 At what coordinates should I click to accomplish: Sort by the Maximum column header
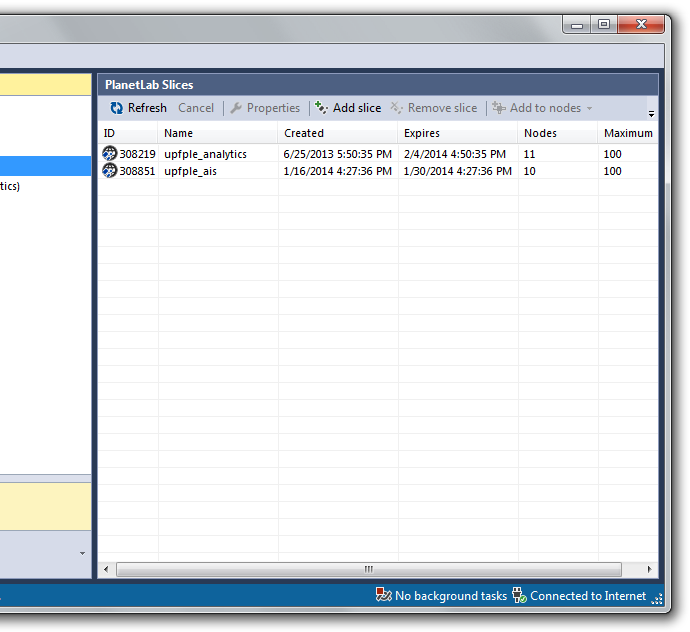coord(628,133)
